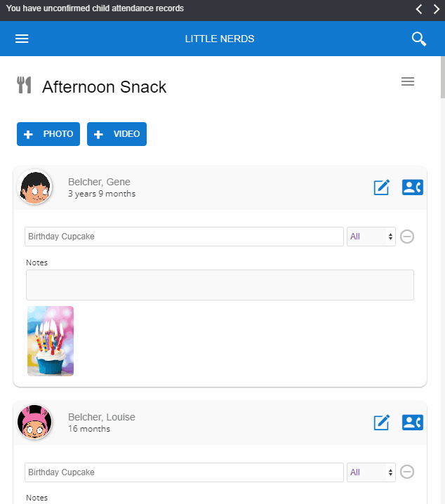Click into Gene's Notes text area
The height and width of the screenshot is (504, 445).
click(x=220, y=285)
